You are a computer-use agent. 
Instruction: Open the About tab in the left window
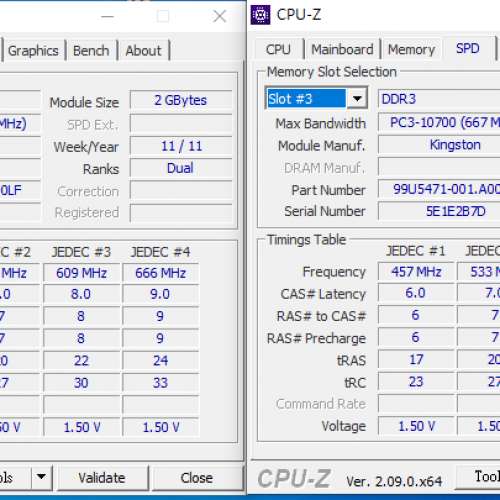pyautogui.click(x=143, y=51)
